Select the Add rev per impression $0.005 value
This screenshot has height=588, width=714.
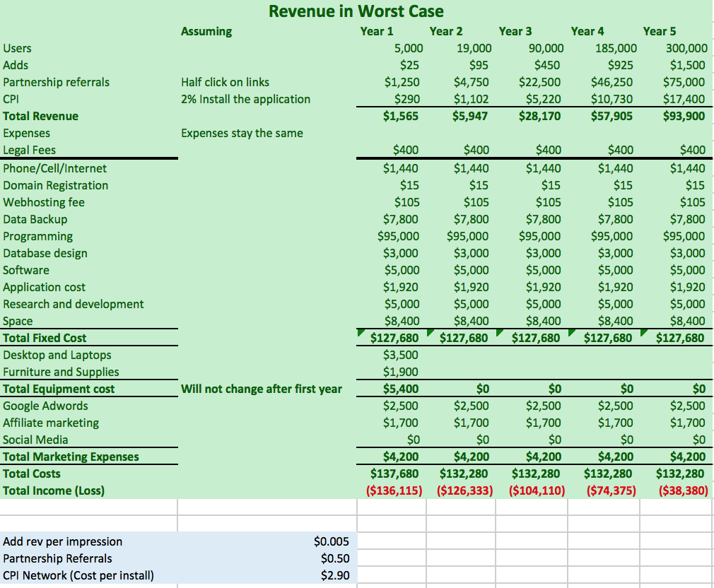tap(331, 541)
